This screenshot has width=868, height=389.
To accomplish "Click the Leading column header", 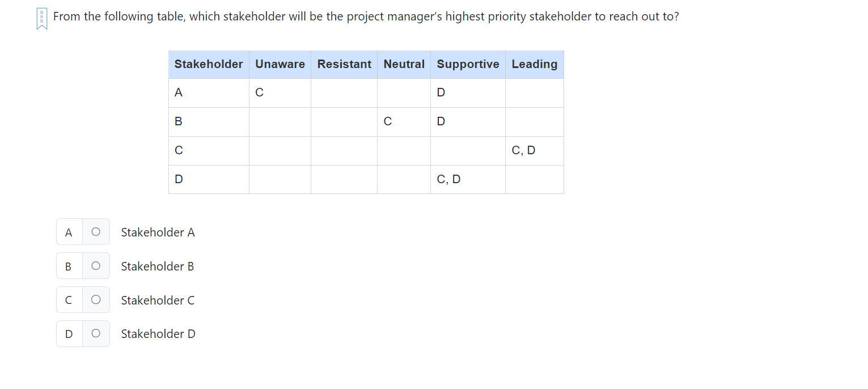I will point(533,64).
